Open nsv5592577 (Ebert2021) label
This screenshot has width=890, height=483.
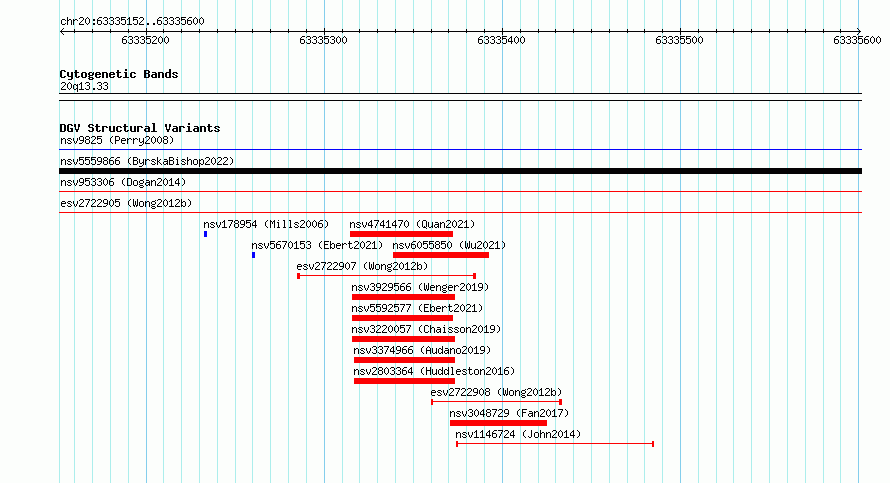pos(417,308)
